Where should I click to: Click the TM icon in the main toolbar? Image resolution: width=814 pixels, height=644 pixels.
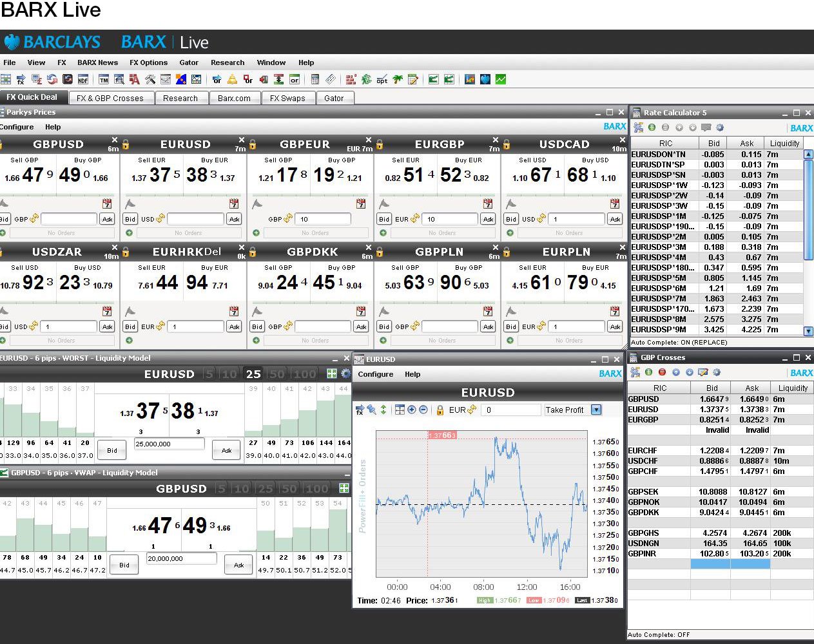pos(104,79)
